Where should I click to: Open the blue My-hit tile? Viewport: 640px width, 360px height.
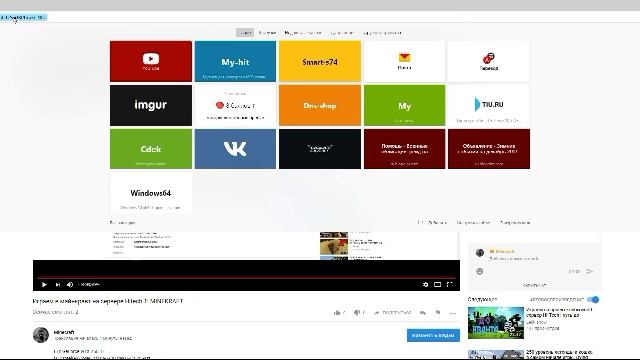click(x=235, y=61)
